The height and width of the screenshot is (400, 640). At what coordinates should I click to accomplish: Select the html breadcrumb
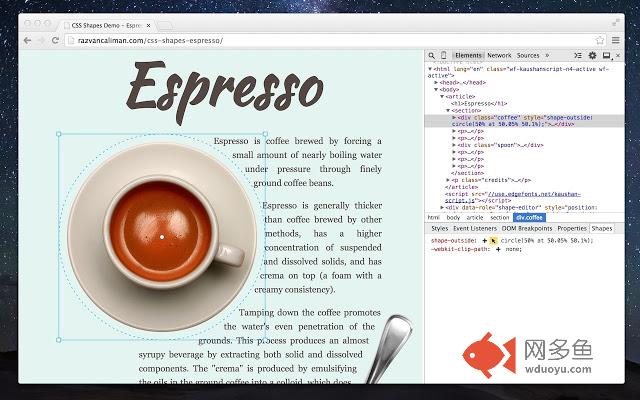pyautogui.click(x=433, y=218)
